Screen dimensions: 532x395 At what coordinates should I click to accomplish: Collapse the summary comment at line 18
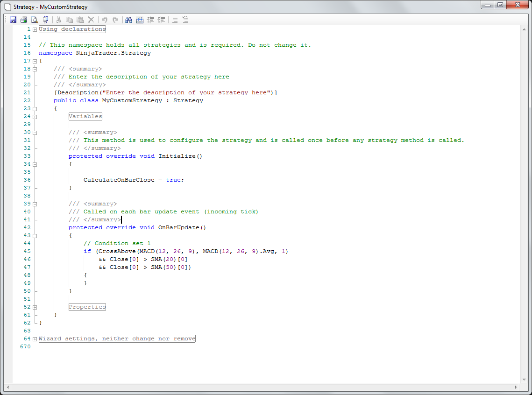(35, 69)
